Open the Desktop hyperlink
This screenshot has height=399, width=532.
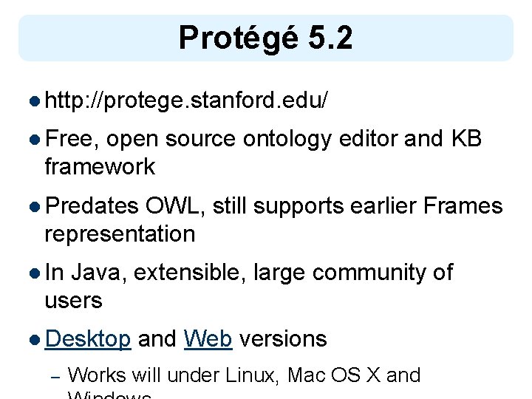pos(88,339)
